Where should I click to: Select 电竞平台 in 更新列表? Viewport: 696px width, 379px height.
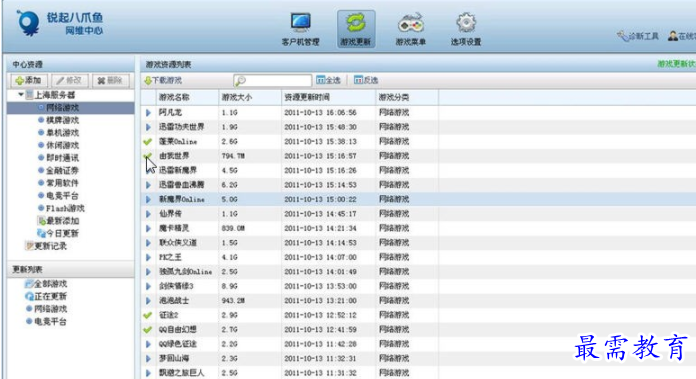[50, 321]
